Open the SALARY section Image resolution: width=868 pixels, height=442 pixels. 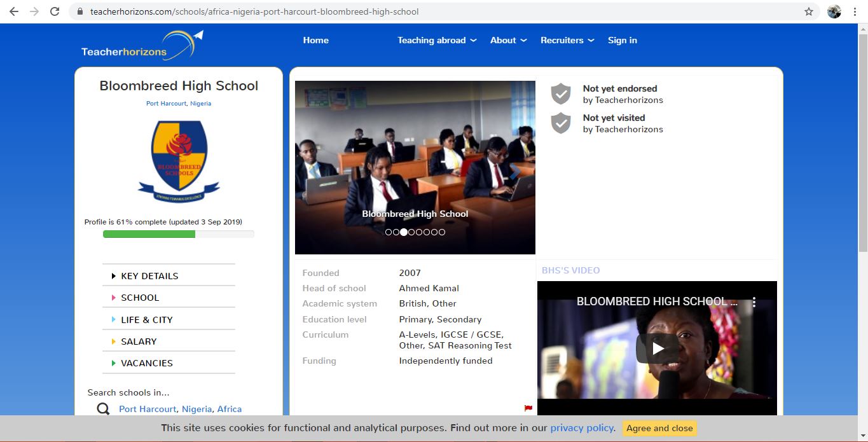click(x=139, y=342)
